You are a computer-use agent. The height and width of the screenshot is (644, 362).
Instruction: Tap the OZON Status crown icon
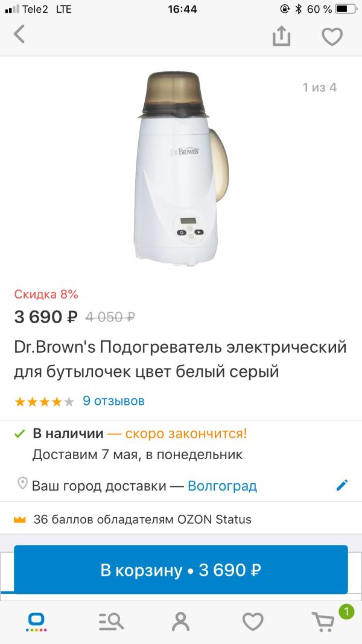click(20, 520)
